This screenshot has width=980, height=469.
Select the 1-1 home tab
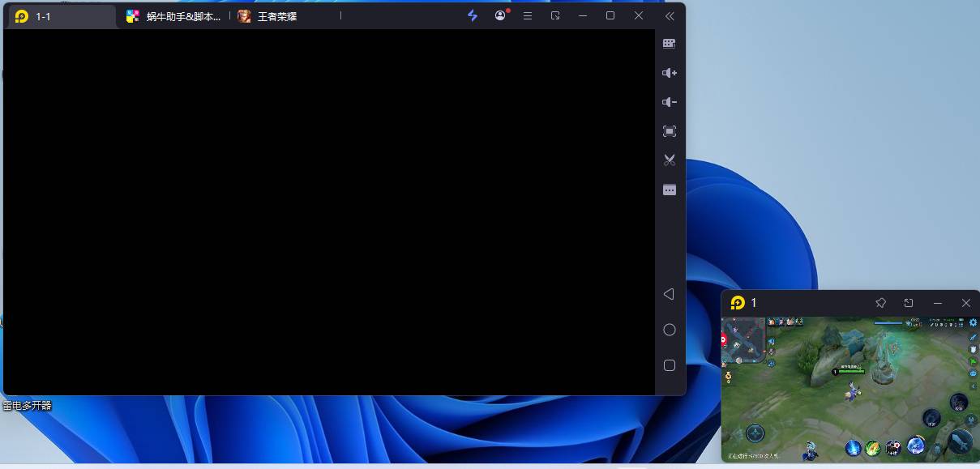tap(61, 16)
